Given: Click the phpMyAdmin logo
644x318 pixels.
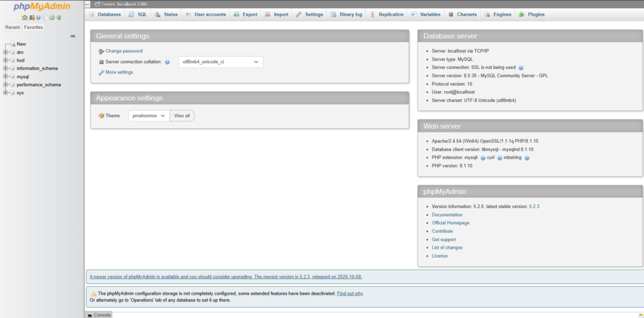Looking at the screenshot, I should (42, 6).
